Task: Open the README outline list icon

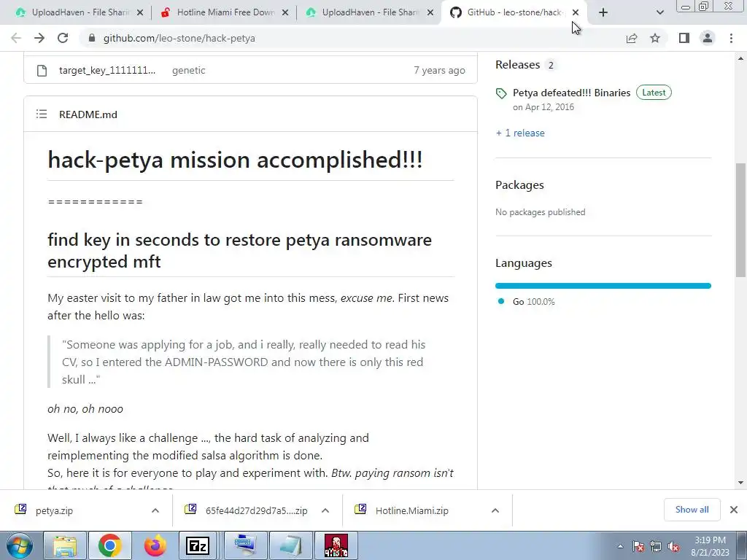Action: coord(42,114)
